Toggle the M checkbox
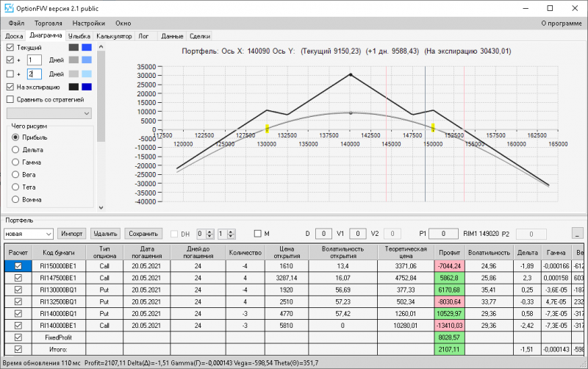 pos(258,234)
